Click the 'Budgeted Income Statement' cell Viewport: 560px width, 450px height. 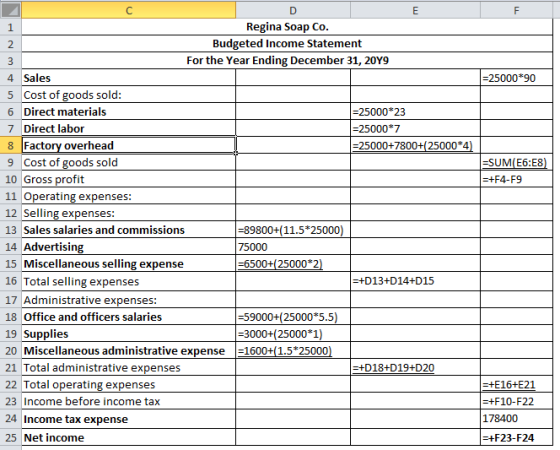click(287, 44)
